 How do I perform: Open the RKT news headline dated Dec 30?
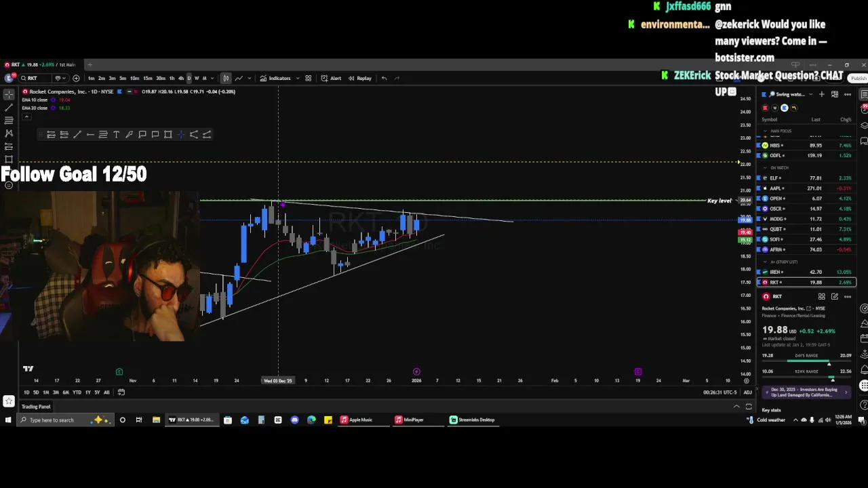click(807, 392)
